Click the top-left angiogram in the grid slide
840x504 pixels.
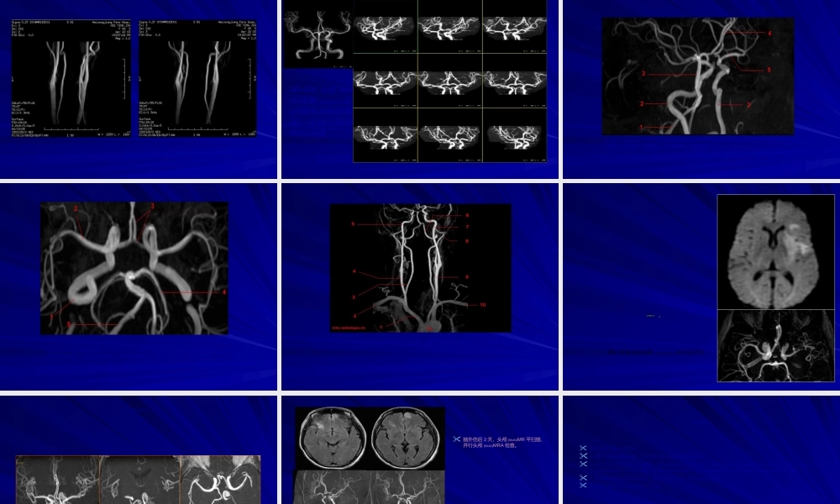[x=318, y=34]
